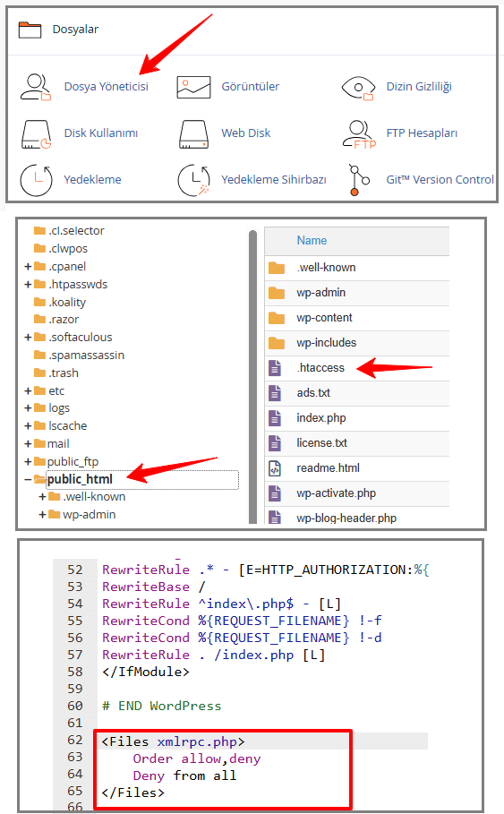
Task: Click the wp-activate.php file icon
Action: click(275, 493)
